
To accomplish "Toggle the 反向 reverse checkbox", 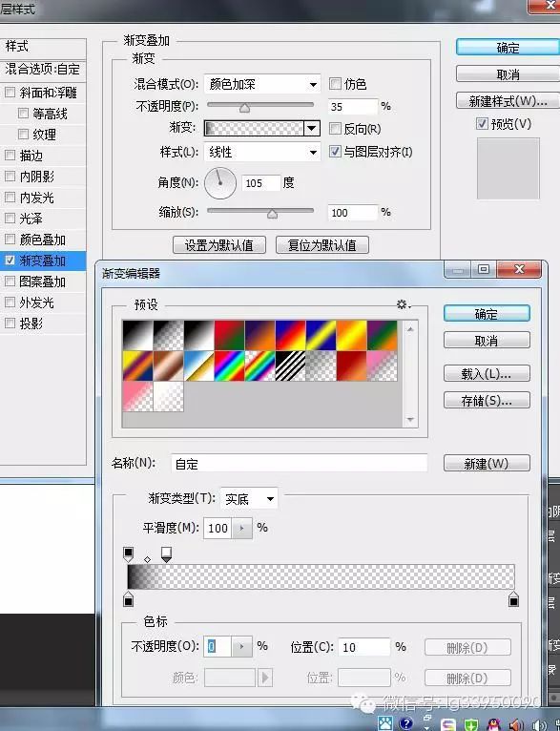I will click(x=335, y=128).
